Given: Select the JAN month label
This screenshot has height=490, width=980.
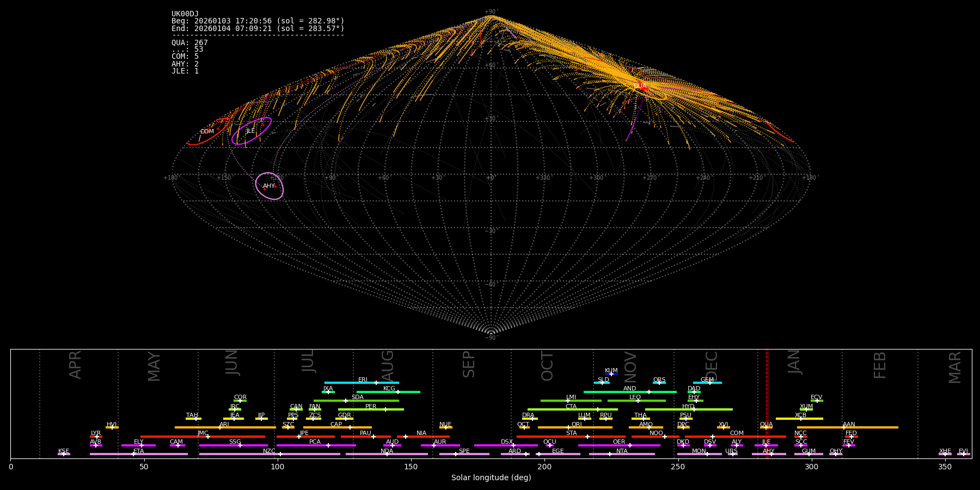Looking at the screenshot, I should coord(794,362).
